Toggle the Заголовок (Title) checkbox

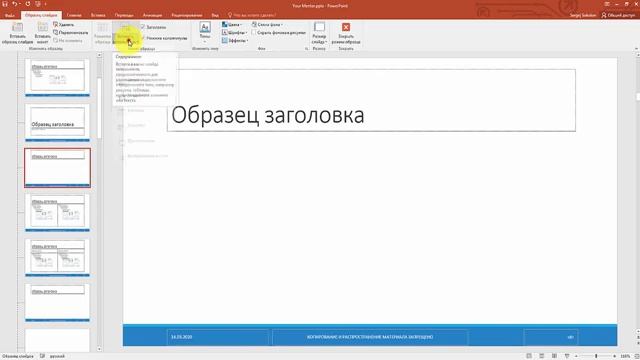(154, 27)
